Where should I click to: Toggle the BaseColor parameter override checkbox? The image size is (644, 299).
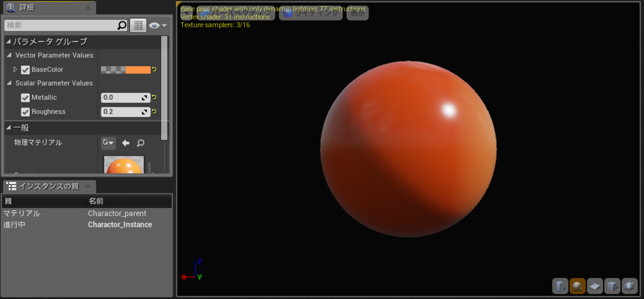[25, 70]
